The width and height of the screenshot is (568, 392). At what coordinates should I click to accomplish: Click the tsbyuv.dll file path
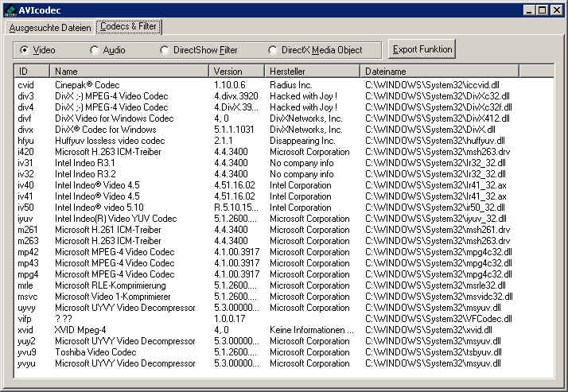[434, 352]
